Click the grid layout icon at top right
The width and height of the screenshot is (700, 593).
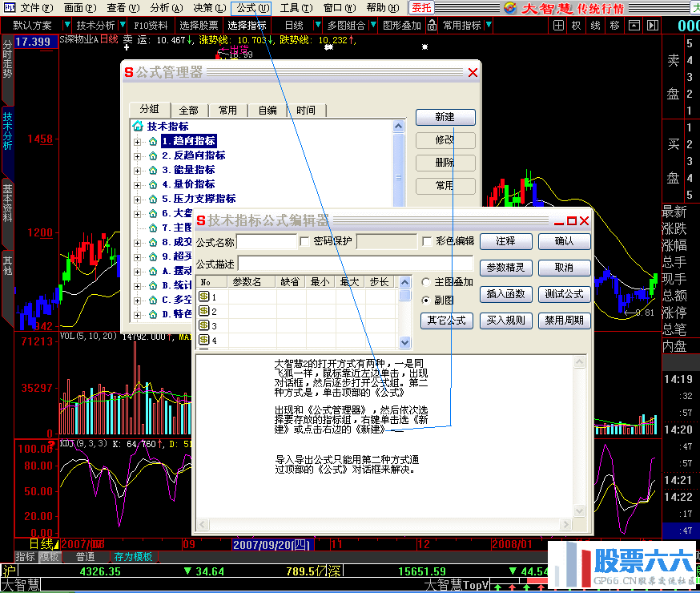pyautogui.click(x=558, y=25)
